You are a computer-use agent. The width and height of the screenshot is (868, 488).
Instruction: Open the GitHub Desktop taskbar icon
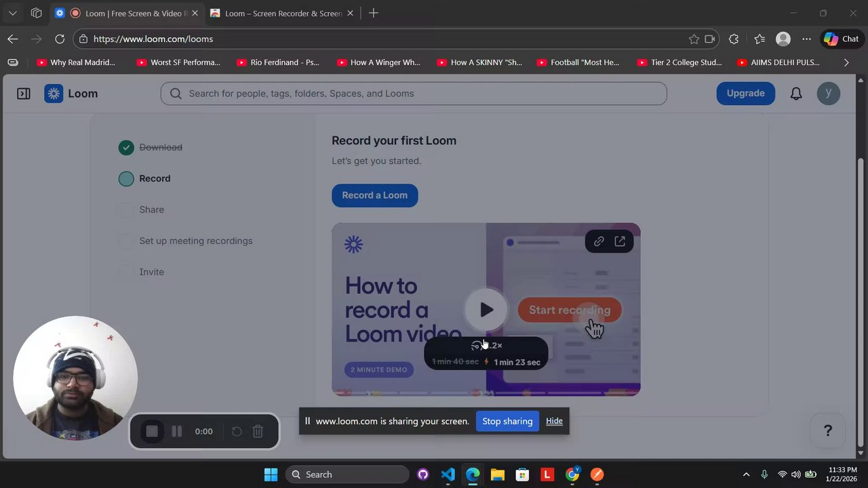[422, 474]
